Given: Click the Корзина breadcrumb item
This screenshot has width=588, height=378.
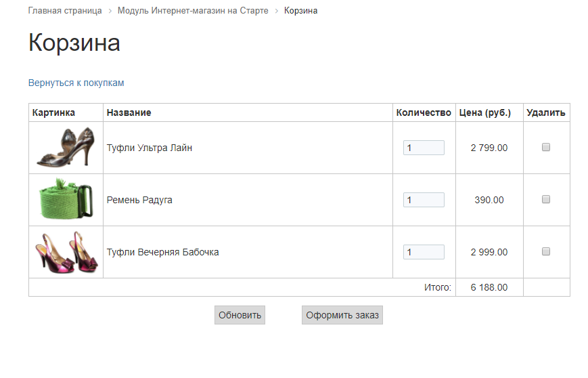Looking at the screenshot, I should pyautogui.click(x=300, y=11).
